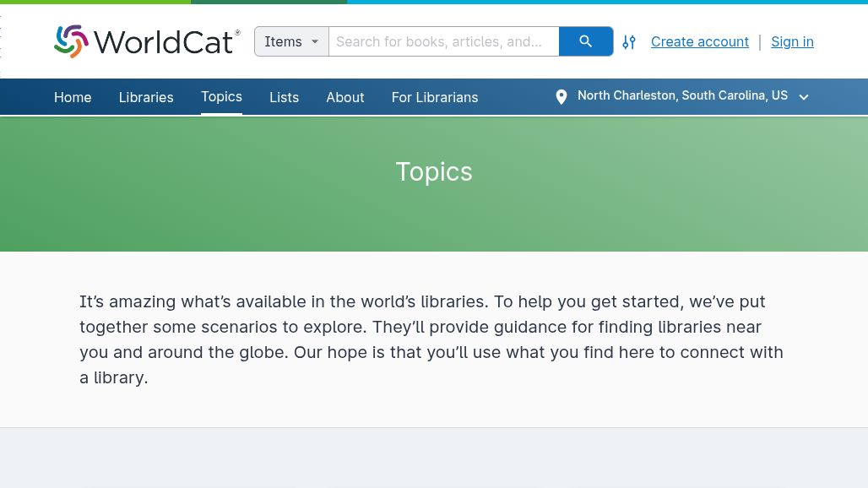
Task: Click the pin marker before North Charleston
Action: pyautogui.click(x=561, y=96)
